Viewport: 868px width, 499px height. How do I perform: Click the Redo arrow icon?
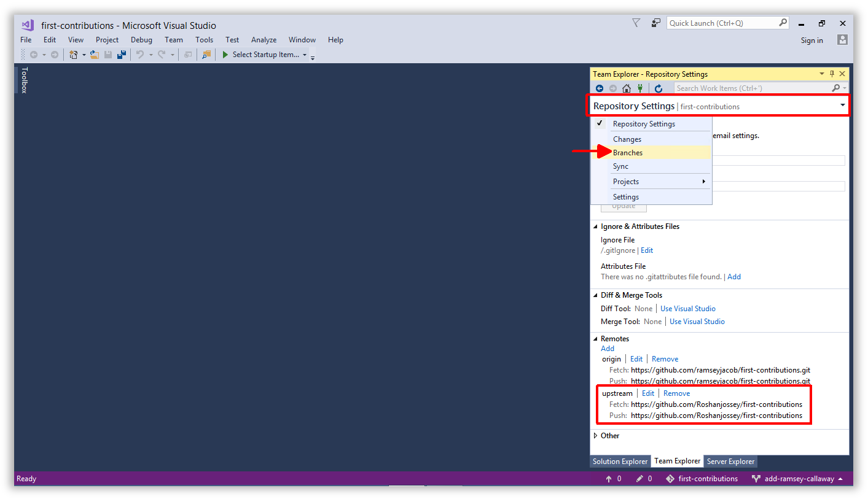pyautogui.click(x=162, y=55)
